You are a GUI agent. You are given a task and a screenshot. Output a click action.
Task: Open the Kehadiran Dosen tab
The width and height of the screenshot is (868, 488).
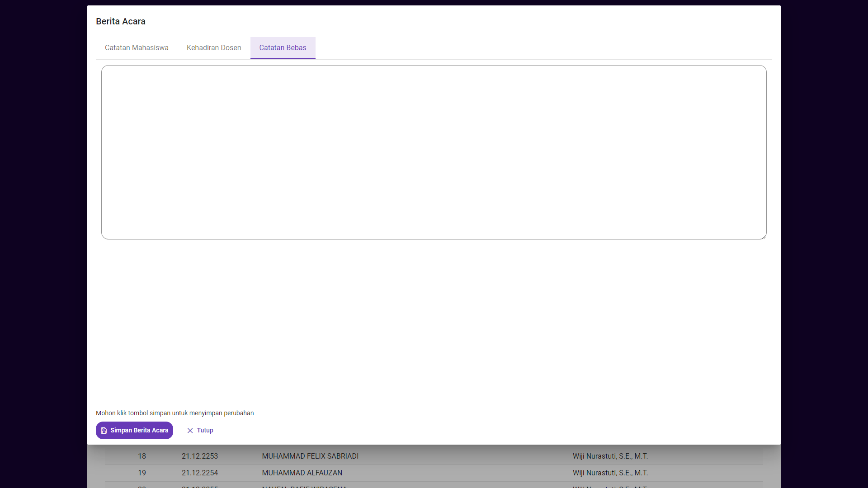click(214, 48)
